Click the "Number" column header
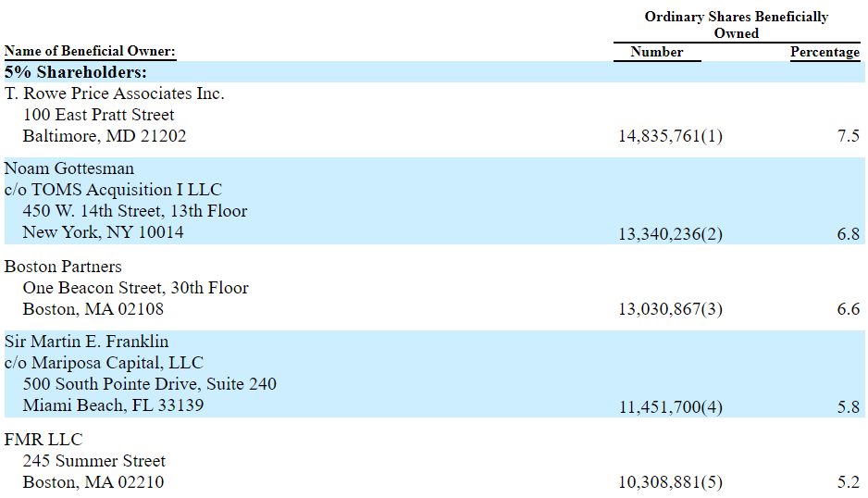Screen dimensions: 868x498 coord(656,52)
